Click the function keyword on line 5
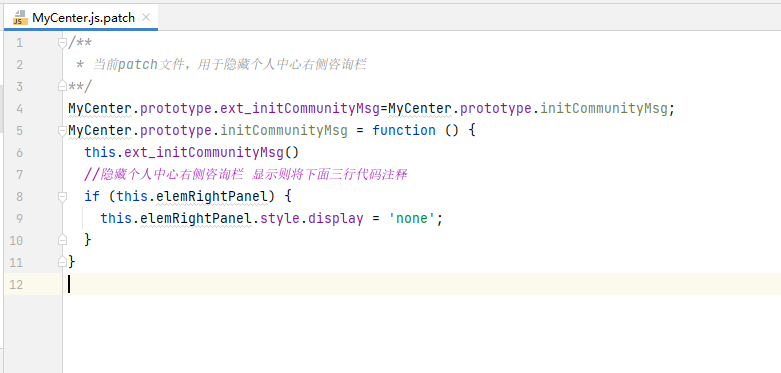The height and width of the screenshot is (373, 781). 404,130
